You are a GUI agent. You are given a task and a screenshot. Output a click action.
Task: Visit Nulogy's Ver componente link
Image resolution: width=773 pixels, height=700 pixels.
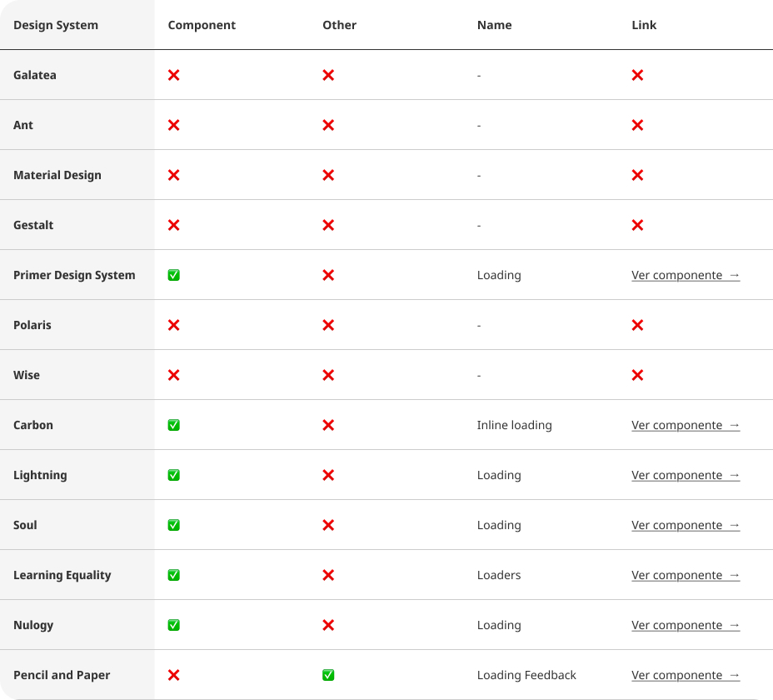pos(686,625)
